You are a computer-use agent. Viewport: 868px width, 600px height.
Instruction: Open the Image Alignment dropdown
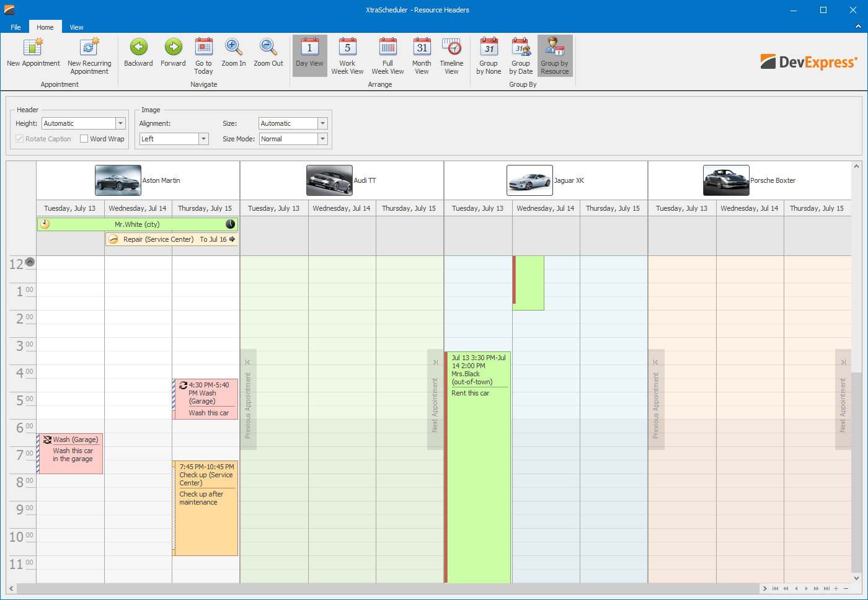[204, 139]
